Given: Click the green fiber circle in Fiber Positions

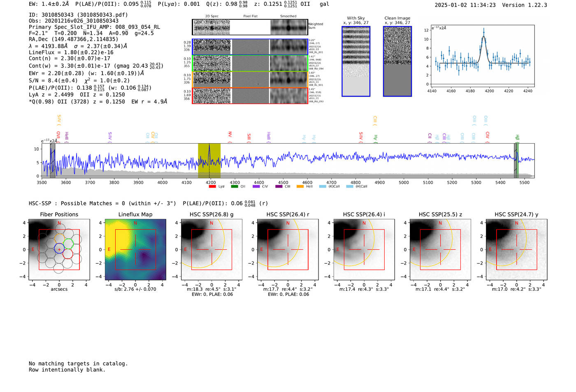Looking at the screenshot, I should [x=68, y=244].
